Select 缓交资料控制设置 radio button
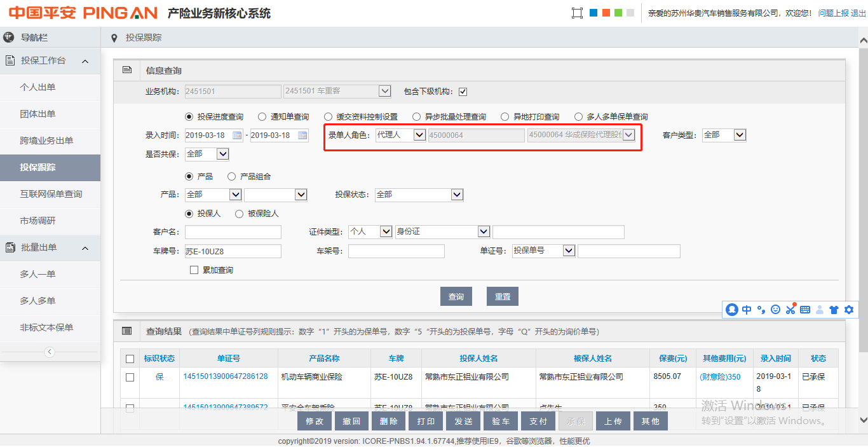Image resolution: width=868 pixels, height=447 pixels. [x=328, y=116]
